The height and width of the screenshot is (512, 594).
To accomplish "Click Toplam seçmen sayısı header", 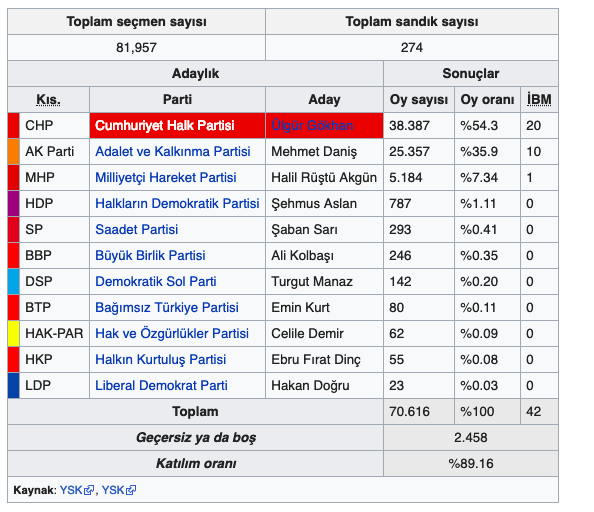I will [136, 22].
